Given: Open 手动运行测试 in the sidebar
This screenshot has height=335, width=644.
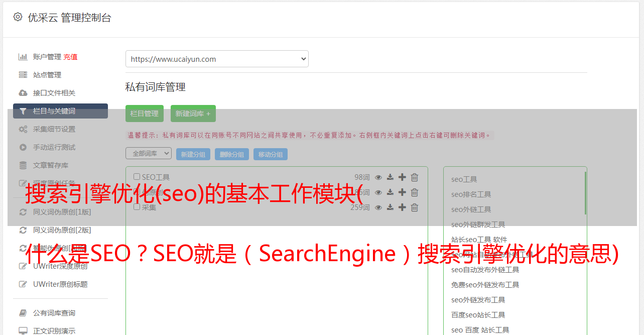Looking at the screenshot, I should point(54,147).
